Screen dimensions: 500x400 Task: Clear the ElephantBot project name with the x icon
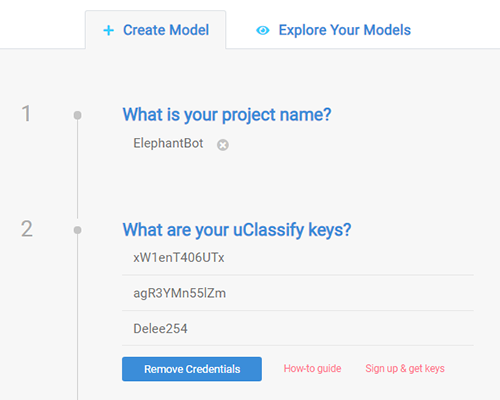coord(223,145)
